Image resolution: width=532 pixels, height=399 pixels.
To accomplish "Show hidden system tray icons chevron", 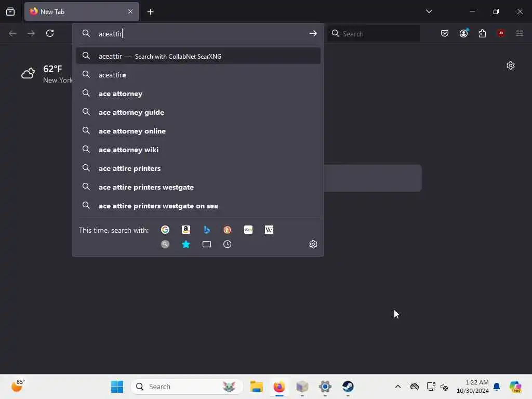I will tap(398, 387).
